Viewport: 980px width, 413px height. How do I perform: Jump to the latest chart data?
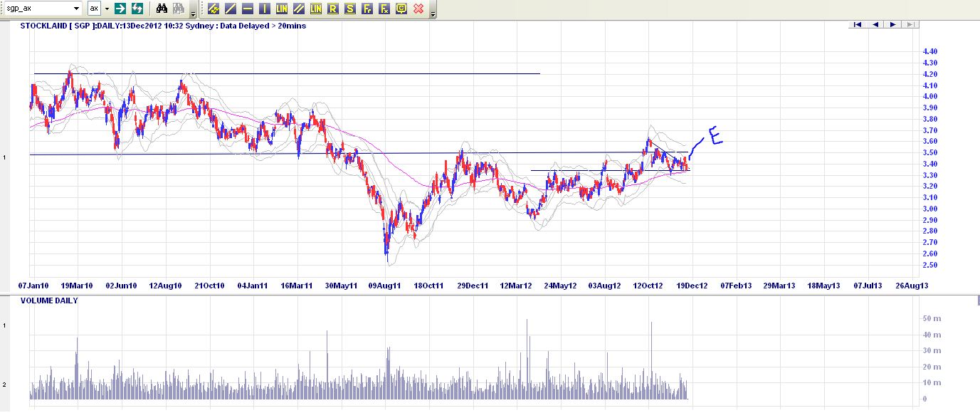coord(910,25)
